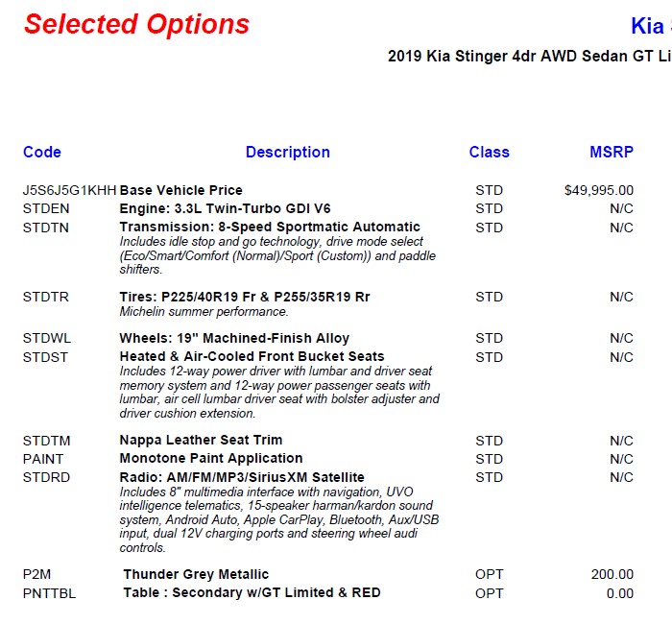This screenshot has width=672, height=624.
Task: Click the Class column header
Action: (x=489, y=152)
